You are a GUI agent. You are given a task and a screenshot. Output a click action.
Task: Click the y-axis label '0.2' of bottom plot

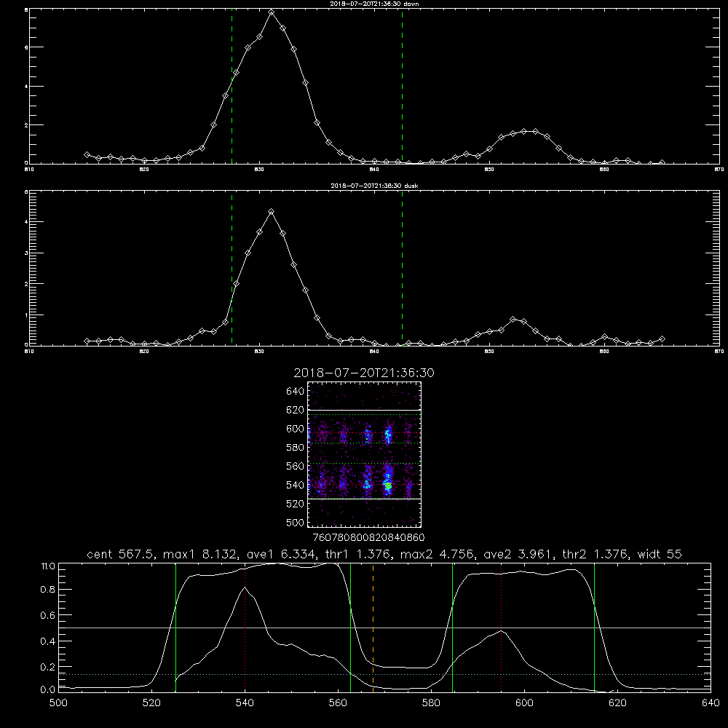point(47,667)
